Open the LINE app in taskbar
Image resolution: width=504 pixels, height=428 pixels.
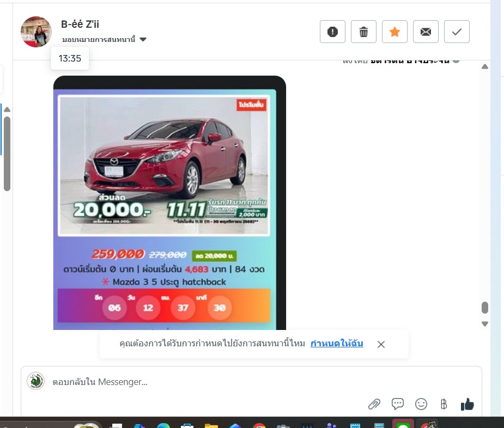403,424
